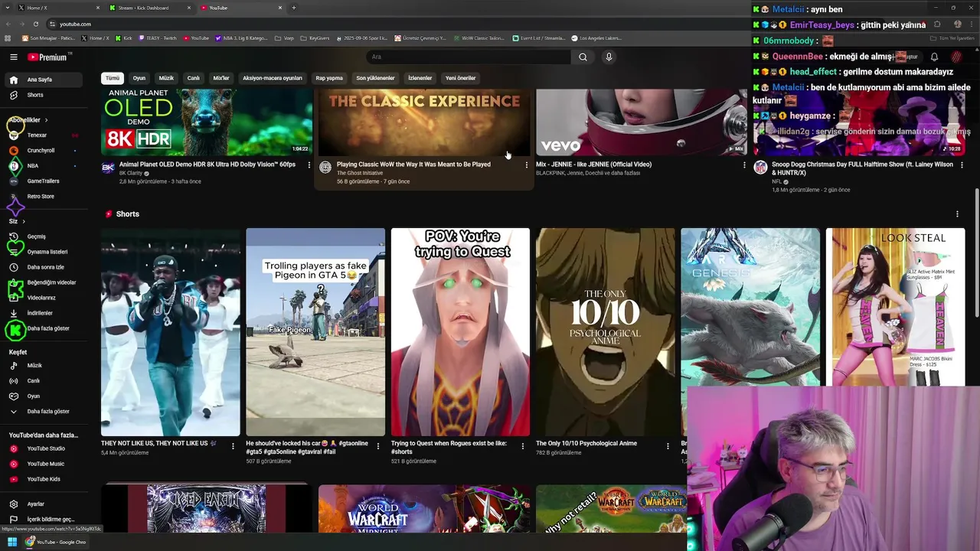
Task: Open options for Playing Classic WoW video
Action: 526,165
